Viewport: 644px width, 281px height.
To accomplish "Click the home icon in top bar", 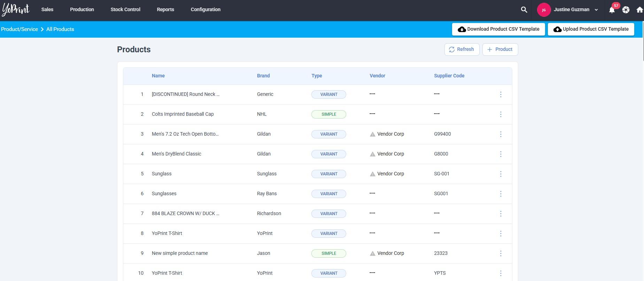I will [x=639, y=10].
